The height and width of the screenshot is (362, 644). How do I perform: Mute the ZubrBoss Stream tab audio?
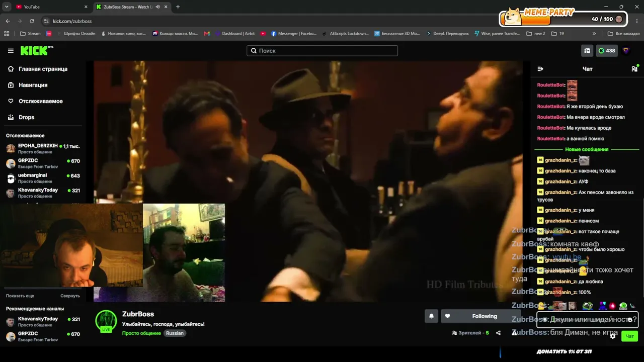[158, 7]
